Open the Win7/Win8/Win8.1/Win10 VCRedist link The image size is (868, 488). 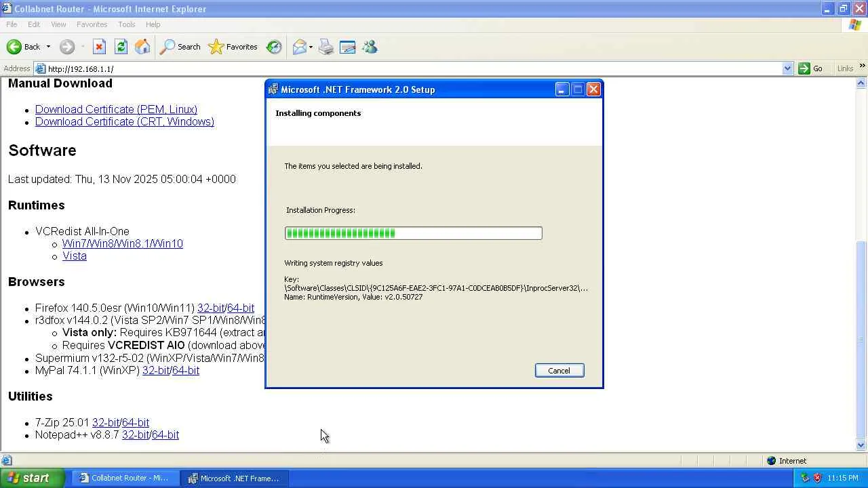pos(123,244)
